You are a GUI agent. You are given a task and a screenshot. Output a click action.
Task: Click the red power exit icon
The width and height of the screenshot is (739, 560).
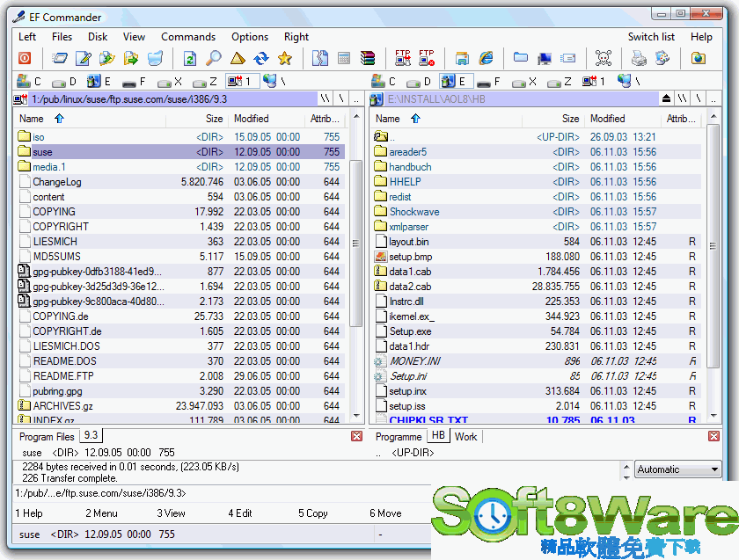click(25, 58)
